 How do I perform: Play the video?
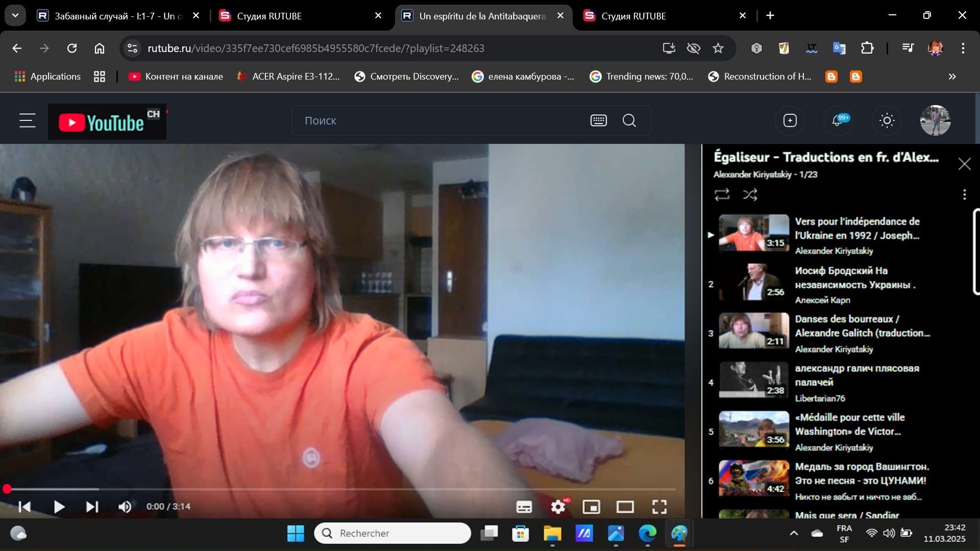[59, 507]
